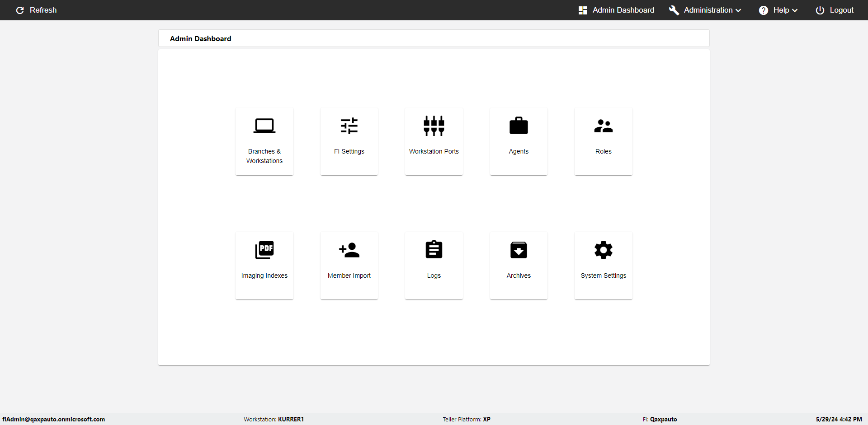This screenshot has width=868, height=425.
Task: Click the Roles tile label
Action: (x=604, y=151)
